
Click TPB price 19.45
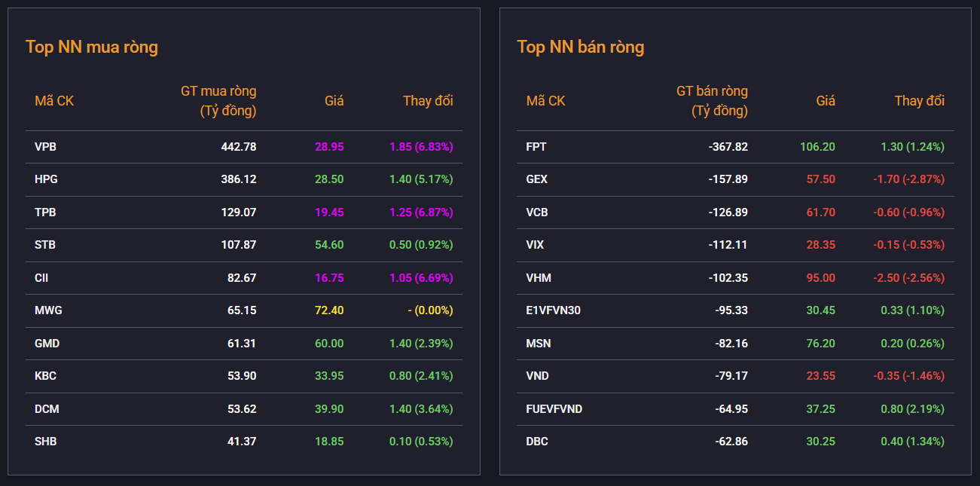(x=329, y=212)
